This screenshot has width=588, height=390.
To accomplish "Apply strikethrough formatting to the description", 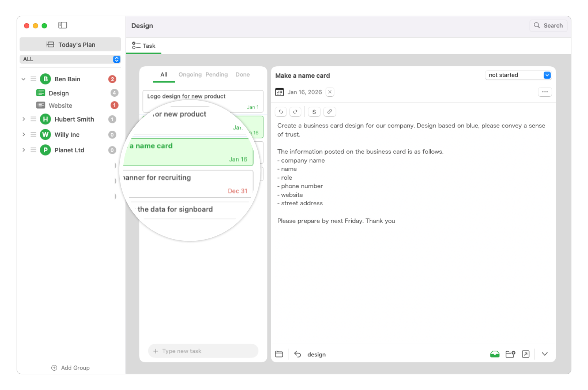I will 314,112.
